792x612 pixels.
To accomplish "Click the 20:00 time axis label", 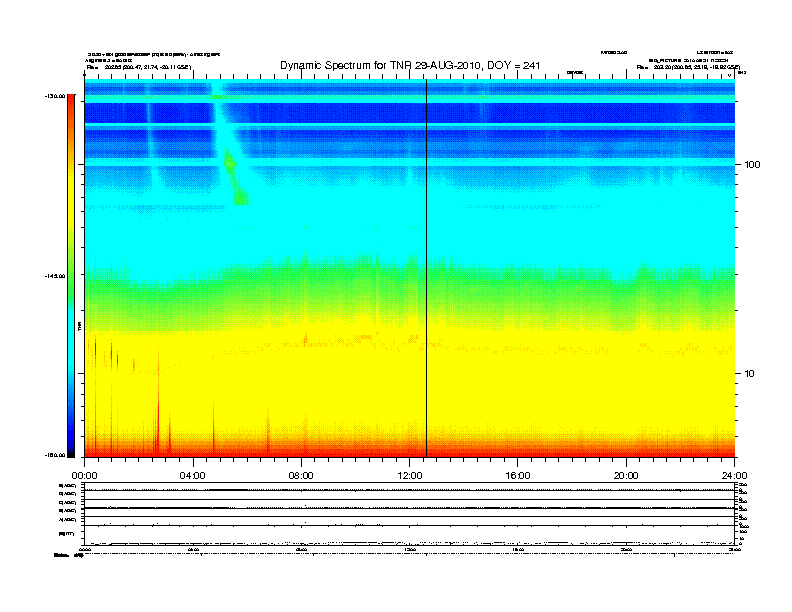I will [626, 476].
